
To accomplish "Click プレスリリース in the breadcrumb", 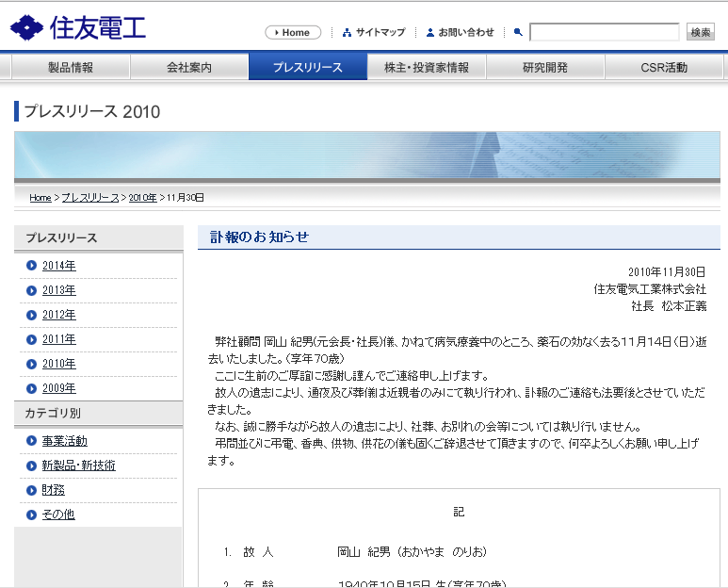I will pos(90,197).
